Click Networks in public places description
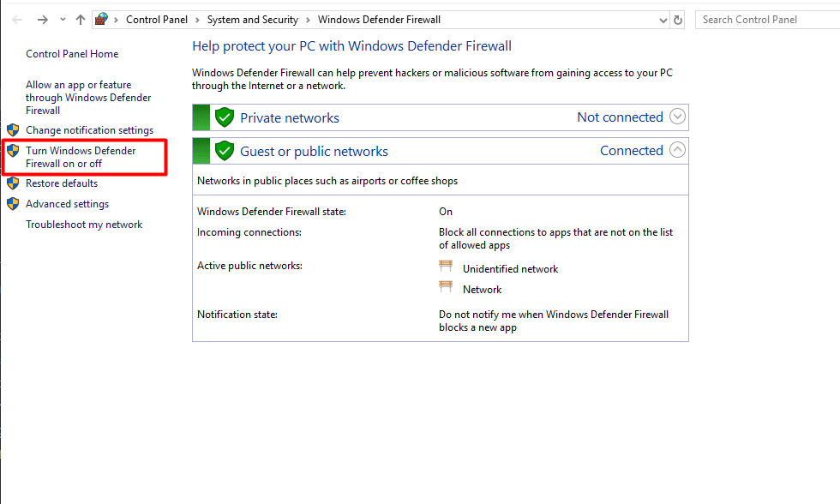 tap(327, 181)
